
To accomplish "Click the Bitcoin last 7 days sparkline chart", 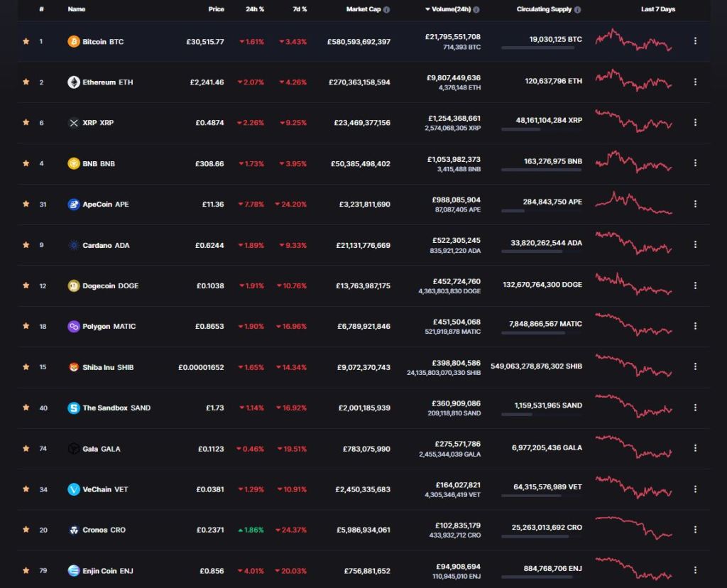I will (x=633, y=40).
